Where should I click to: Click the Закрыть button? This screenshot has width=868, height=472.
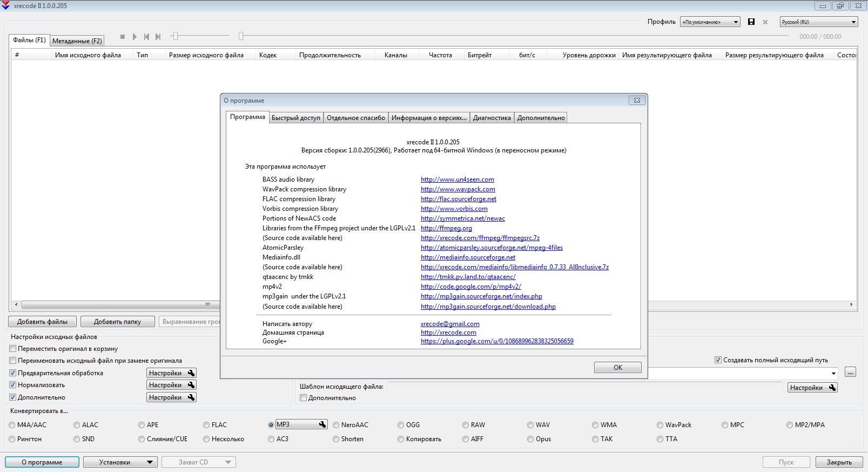point(839,462)
